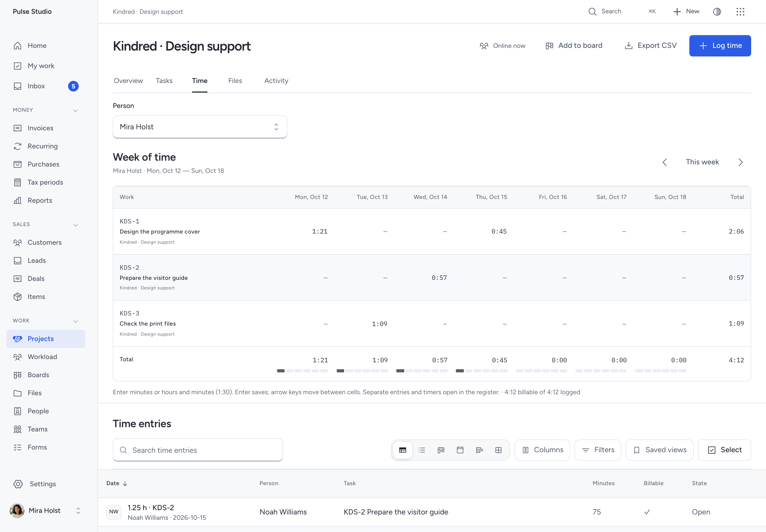Go to Recurring in sidebar
The height and width of the screenshot is (532, 766).
click(x=46, y=146)
